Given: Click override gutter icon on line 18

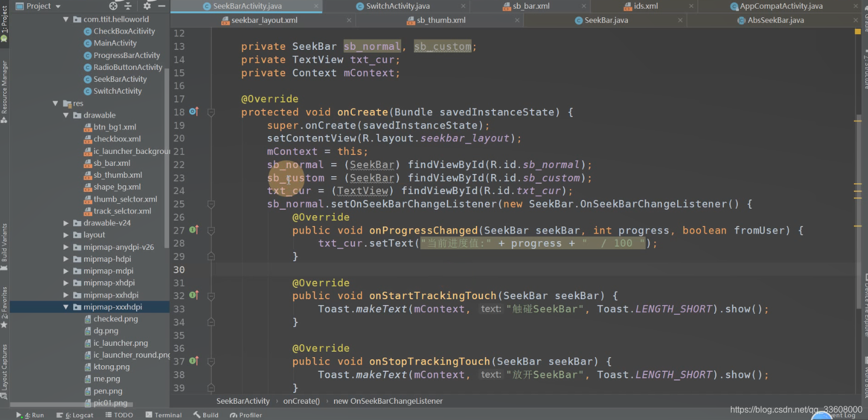Looking at the screenshot, I should tap(194, 111).
